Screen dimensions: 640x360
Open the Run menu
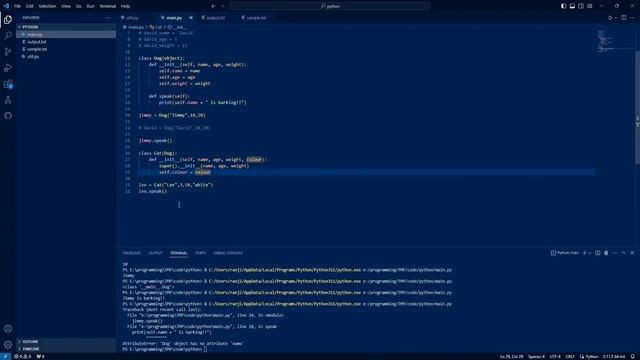pos(91,6)
